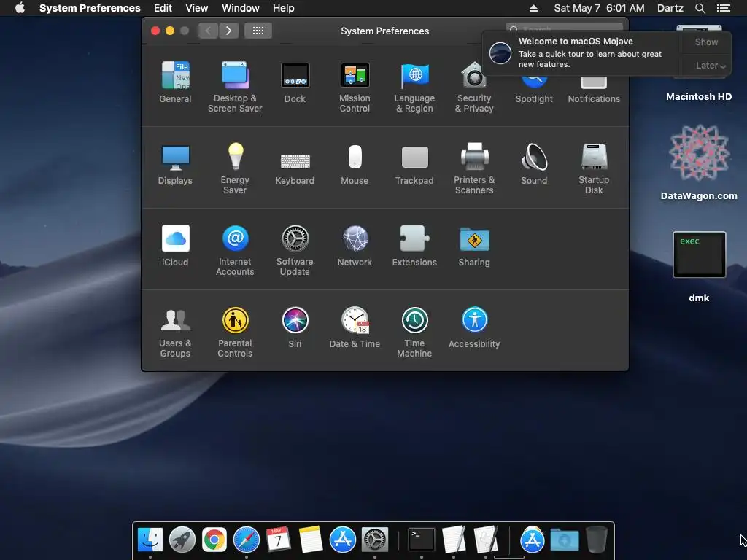Open the Sharing preferences pane
The width and height of the screenshot is (747, 560).
474,246
